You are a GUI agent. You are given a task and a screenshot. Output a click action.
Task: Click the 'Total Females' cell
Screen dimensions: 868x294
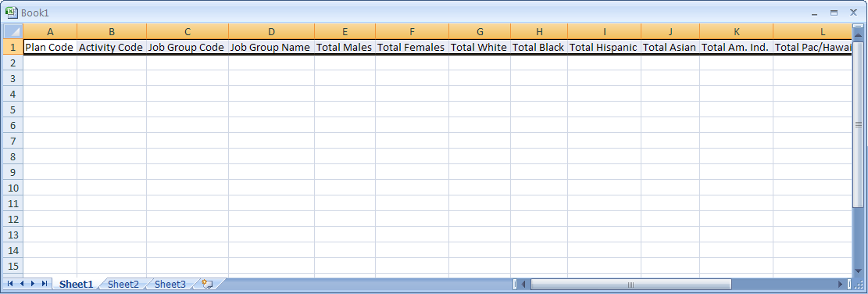click(x=412, y=47)
